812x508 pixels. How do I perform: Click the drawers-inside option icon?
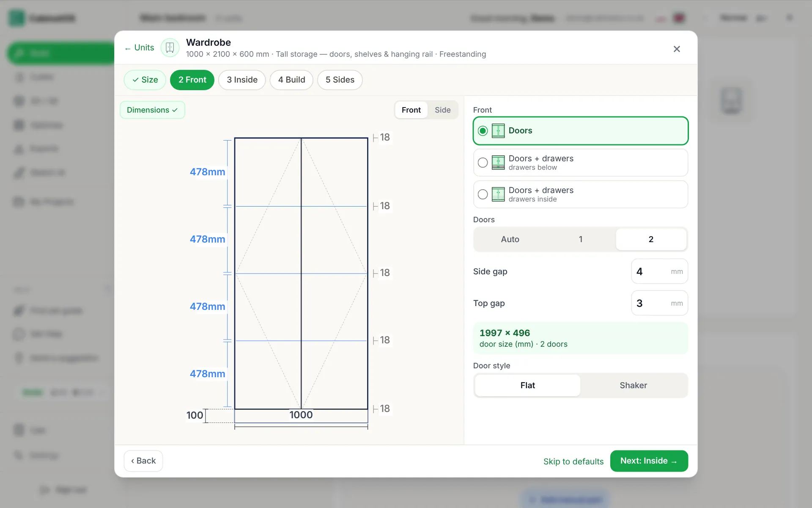coord(498,194)
